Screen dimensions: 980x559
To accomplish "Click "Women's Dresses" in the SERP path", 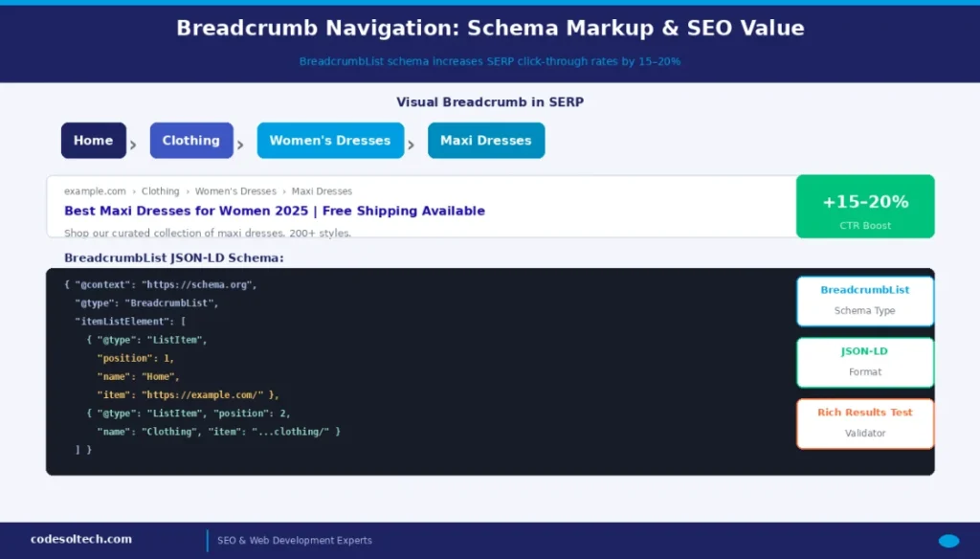I will pos(235,190).
